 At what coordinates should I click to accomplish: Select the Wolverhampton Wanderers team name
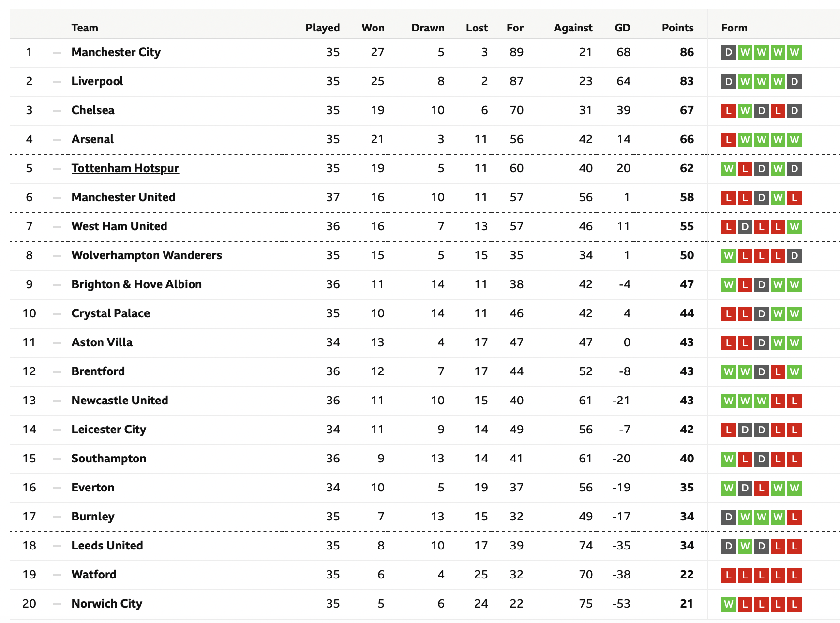tap(147, 255)
